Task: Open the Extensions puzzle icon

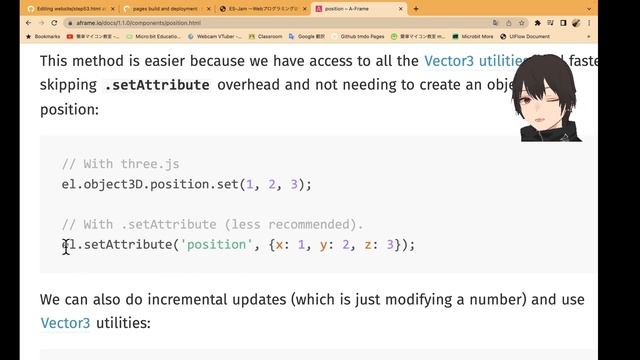Action: tap(537, 23)
